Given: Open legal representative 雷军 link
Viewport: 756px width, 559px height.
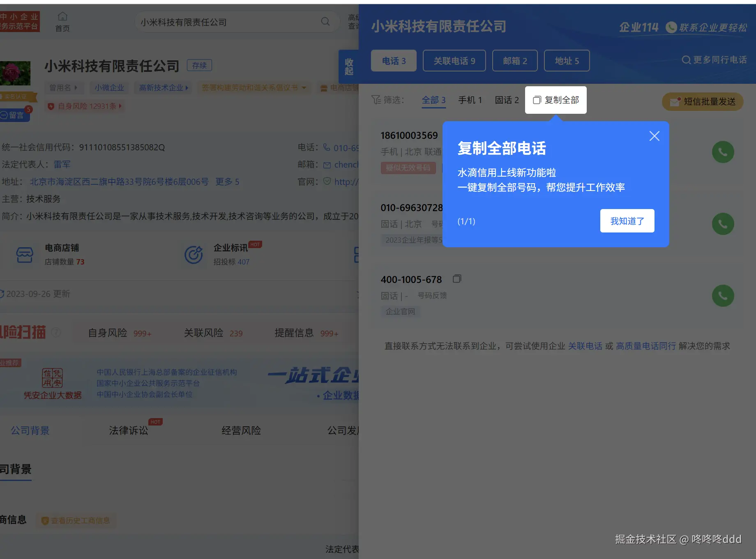Looking at the screenshot, I should 62,164.
